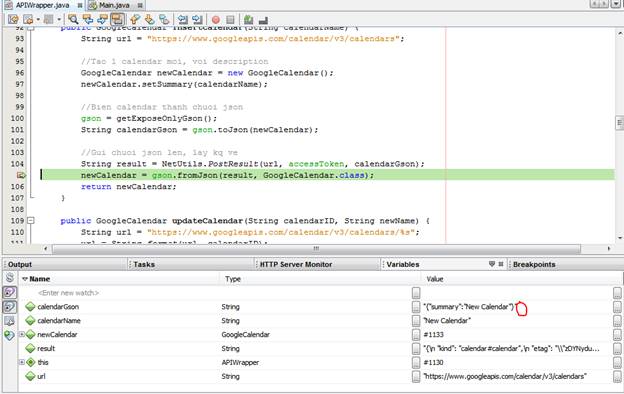Collapse updateCalendar method fold at line 109
624x394 pixels.
31,220
